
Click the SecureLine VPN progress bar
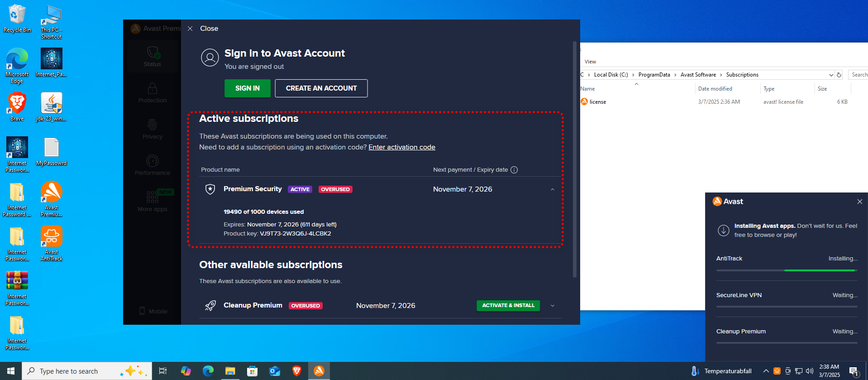tap(787, 307)
